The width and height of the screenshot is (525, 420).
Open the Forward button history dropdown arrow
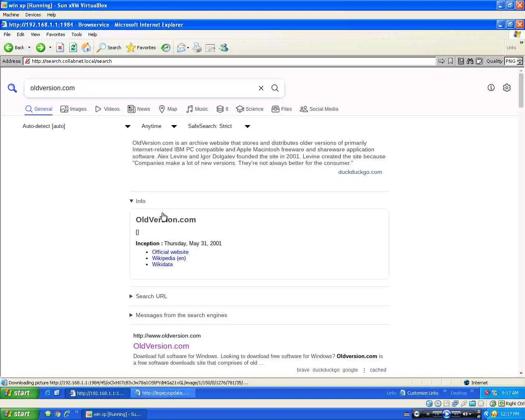pos(50,48)
